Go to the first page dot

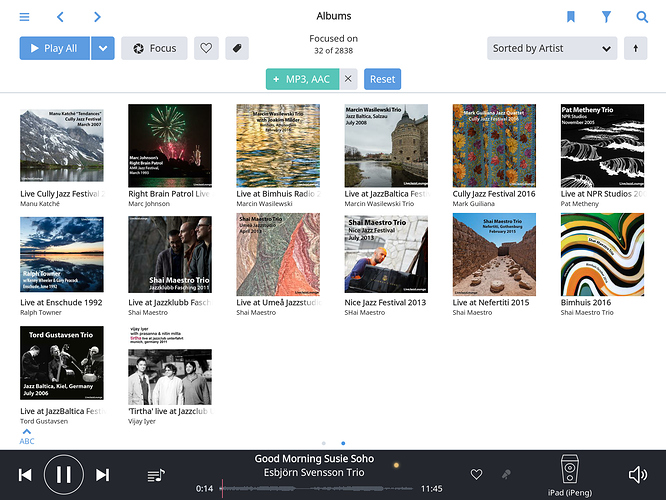pos(324,443)
